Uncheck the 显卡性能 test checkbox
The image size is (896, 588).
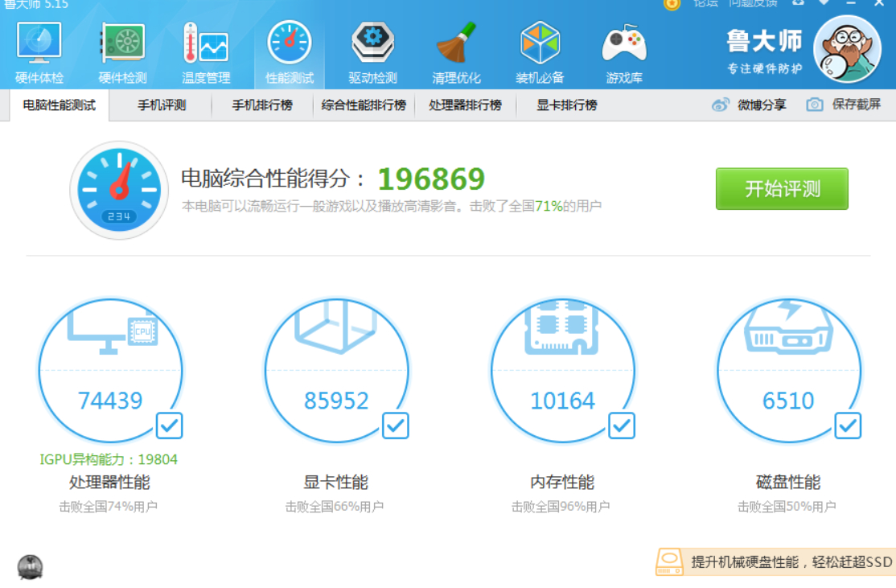(x=396, y=426)
